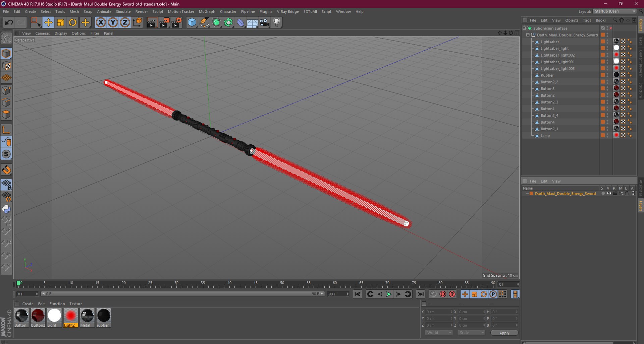This screenshot has width=644, height=344.
Task: Select Lightsaber_light002 object
Action: pos(557,55)
